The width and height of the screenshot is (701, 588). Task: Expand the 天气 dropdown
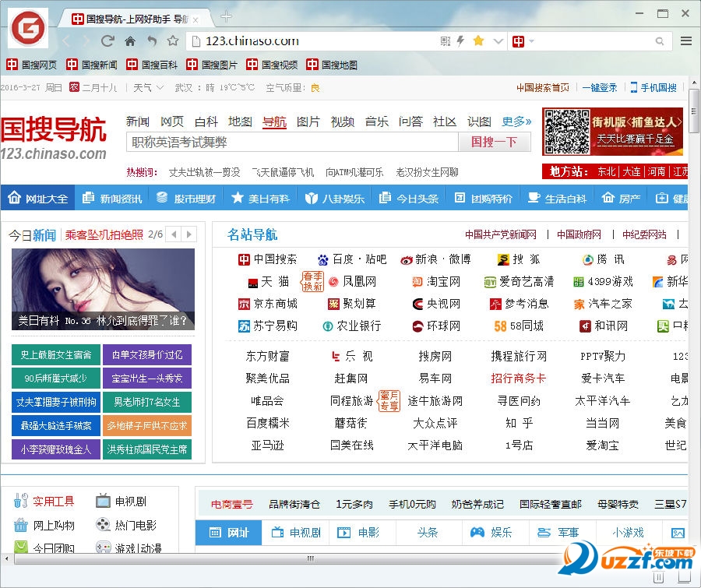149,88
